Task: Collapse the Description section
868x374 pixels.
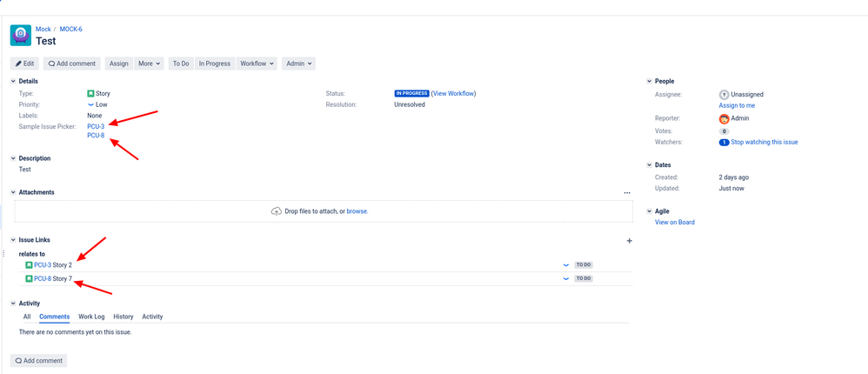Action: point(14,158)
